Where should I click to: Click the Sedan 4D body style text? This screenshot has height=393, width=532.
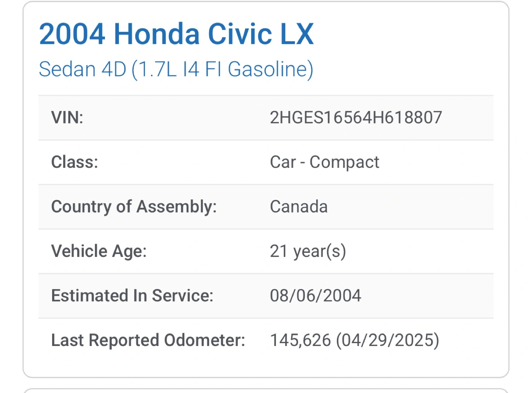[x=82, y=69]
